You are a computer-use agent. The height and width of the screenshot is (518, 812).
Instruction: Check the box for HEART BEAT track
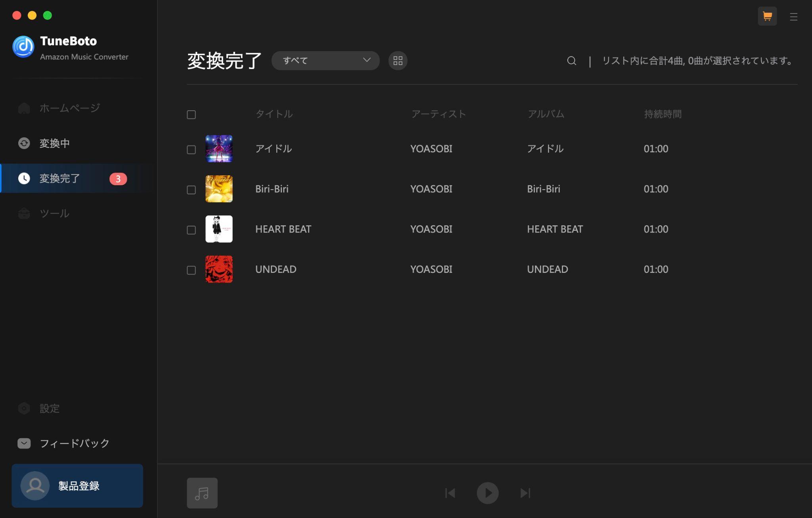pos(192,230)
